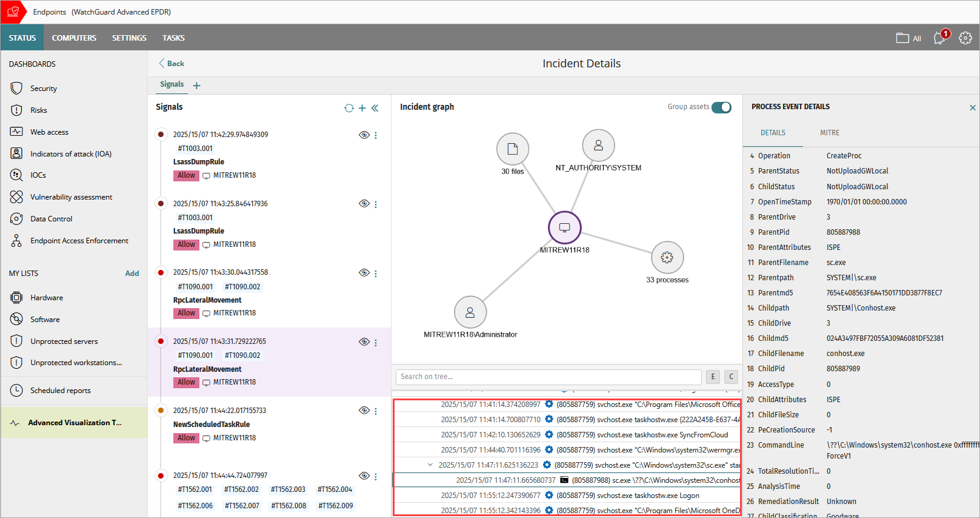Viewport: 980px width, 518px height.
Task: Click the E button beside tree search
Action: coord(713,377)
